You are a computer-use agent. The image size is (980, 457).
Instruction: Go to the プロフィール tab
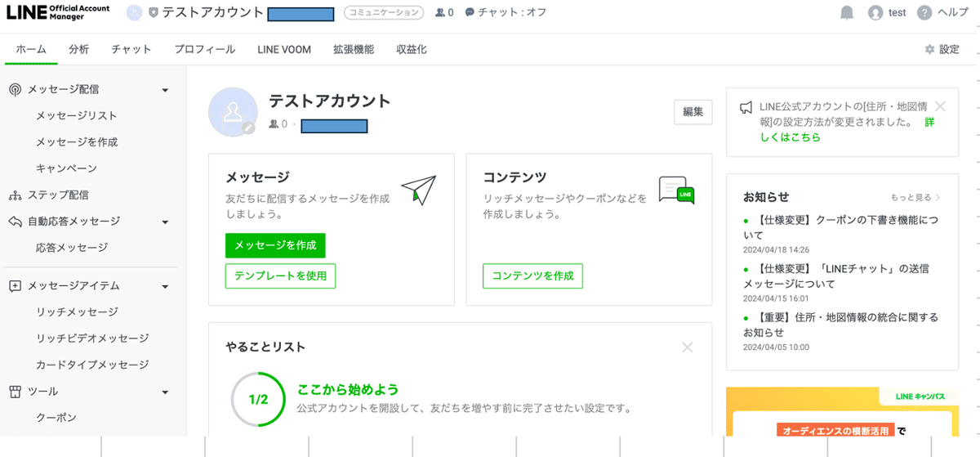click(x=204, y=49)
